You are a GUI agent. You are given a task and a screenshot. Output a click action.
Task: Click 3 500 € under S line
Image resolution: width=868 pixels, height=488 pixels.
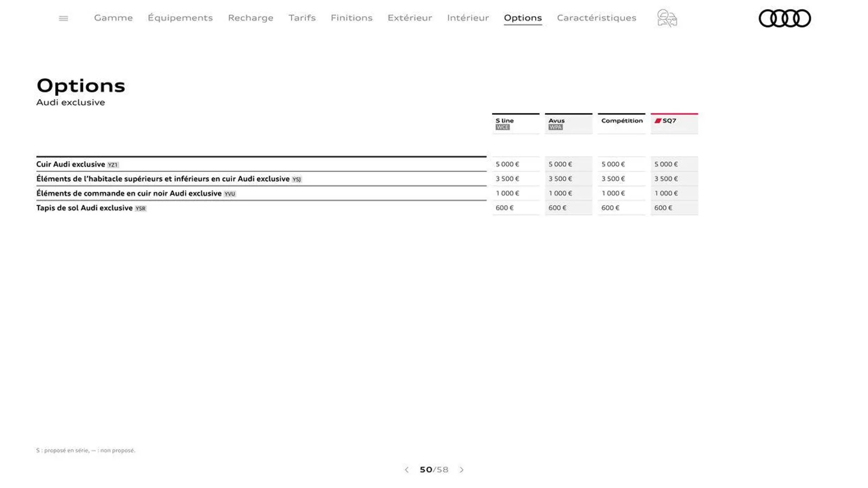tap(507, 178)
